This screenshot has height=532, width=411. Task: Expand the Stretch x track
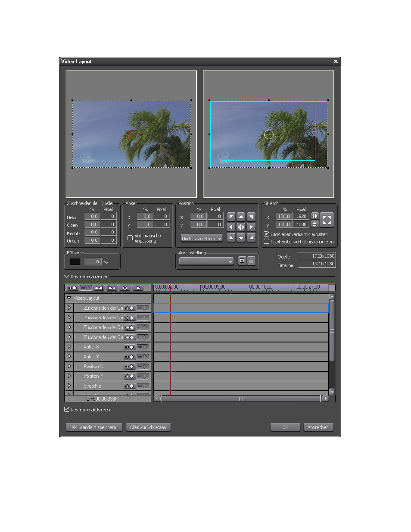coord(69,386)
